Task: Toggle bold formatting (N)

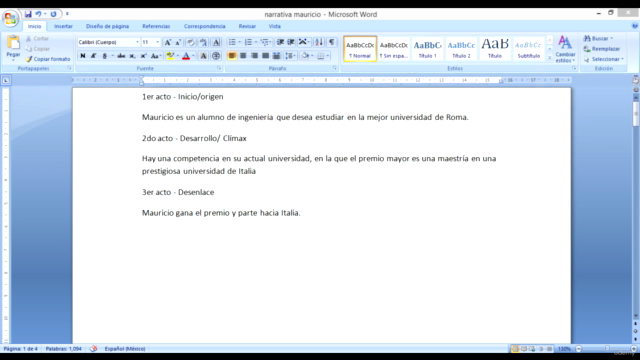Action: pyautogui.click(x=83, y=56)
